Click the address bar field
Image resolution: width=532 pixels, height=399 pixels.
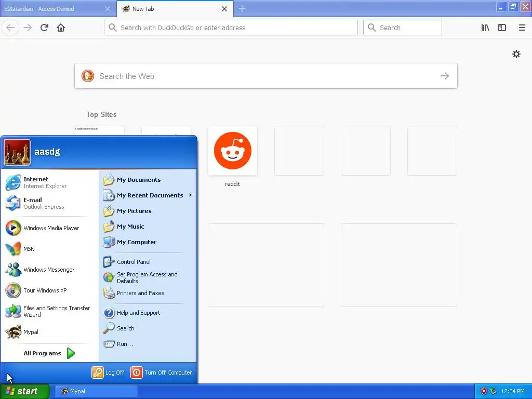pos(231,28)
